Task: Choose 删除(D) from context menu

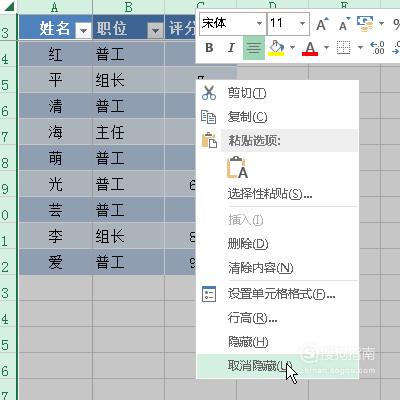Action: pos(277,244)
